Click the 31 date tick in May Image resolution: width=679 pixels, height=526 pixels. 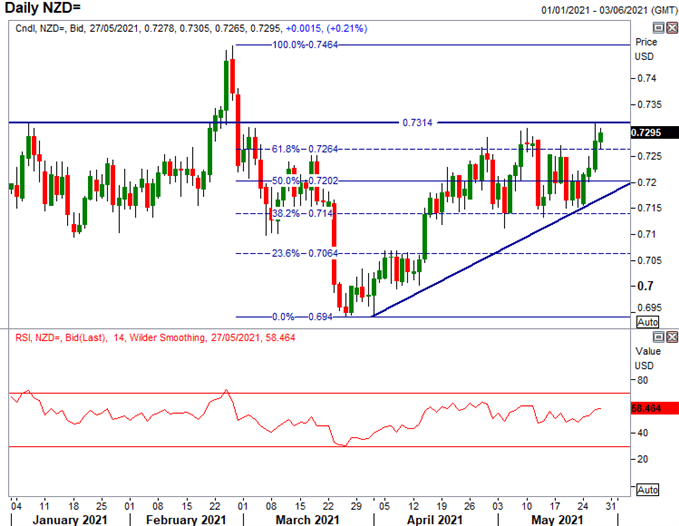611,506
